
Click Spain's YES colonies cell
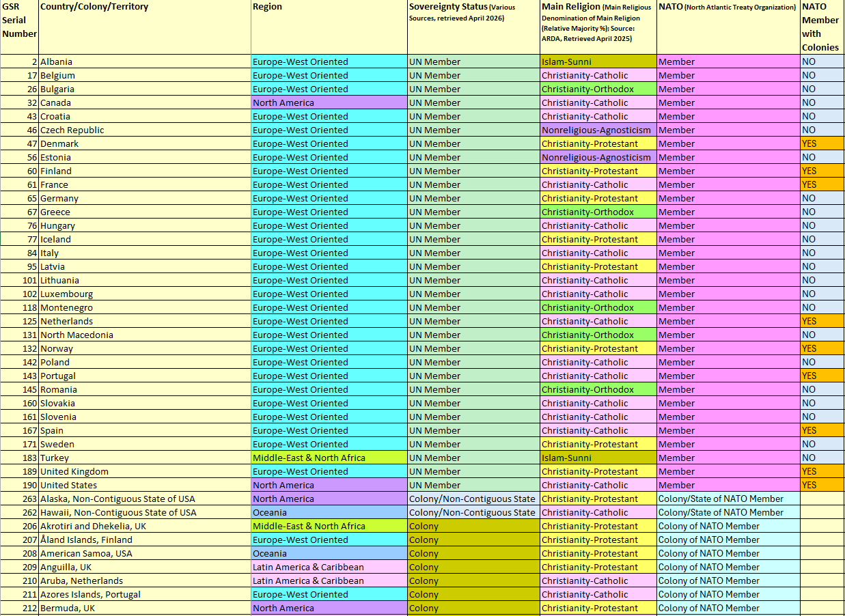[x=822, y=430]
